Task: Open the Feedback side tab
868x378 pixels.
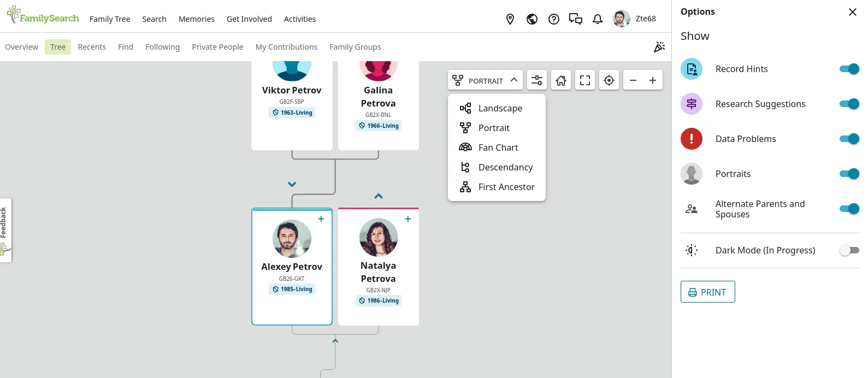Action: [x=5, y=230]
